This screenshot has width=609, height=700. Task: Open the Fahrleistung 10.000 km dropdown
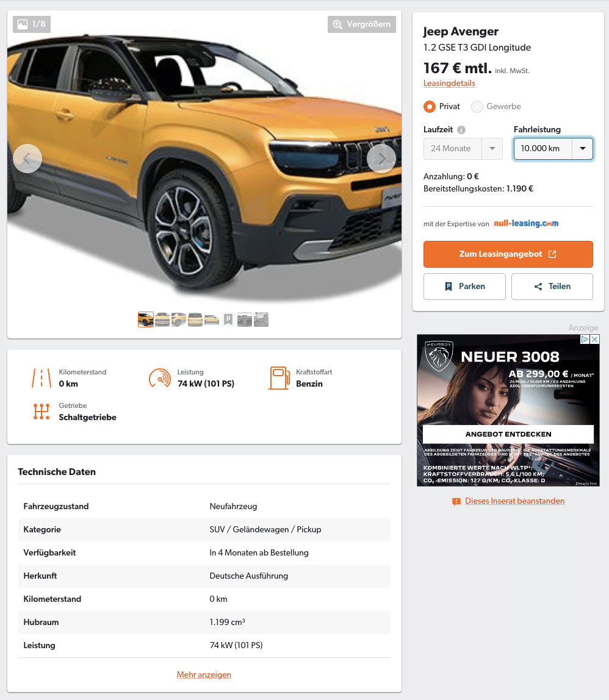pos(553,149)
